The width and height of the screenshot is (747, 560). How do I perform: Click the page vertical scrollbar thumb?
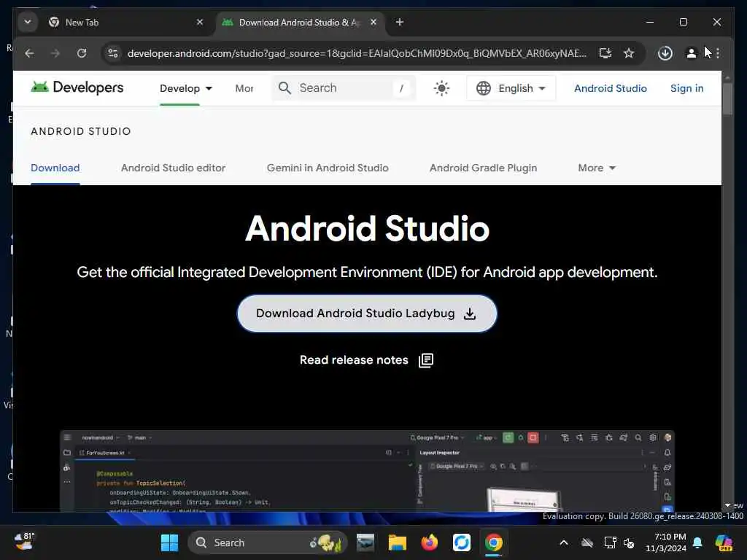pyautogui.click(x=727, y=98)
